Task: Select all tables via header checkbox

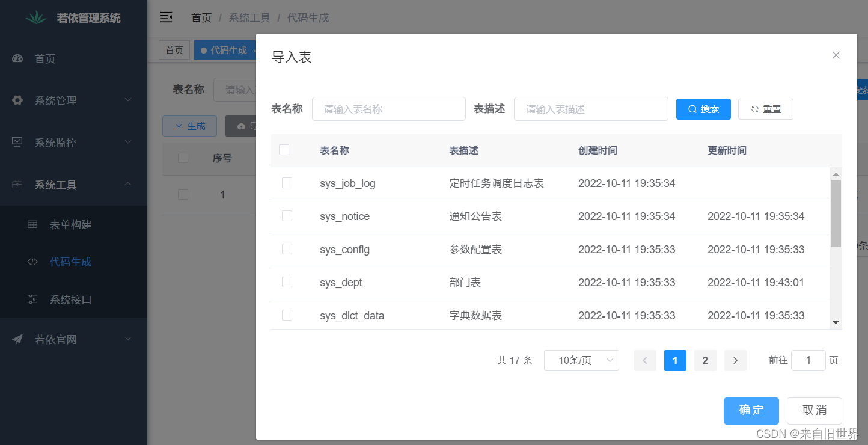Action: (284, 149)
